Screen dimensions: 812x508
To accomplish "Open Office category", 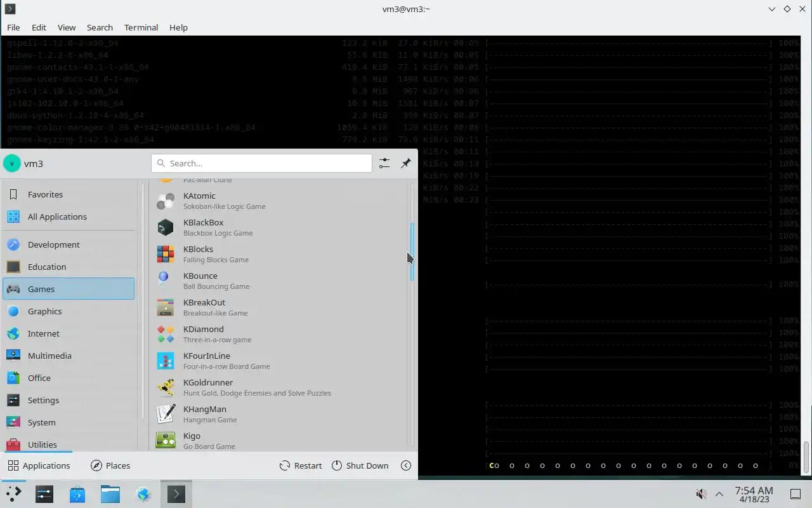I will click(69, 378).
